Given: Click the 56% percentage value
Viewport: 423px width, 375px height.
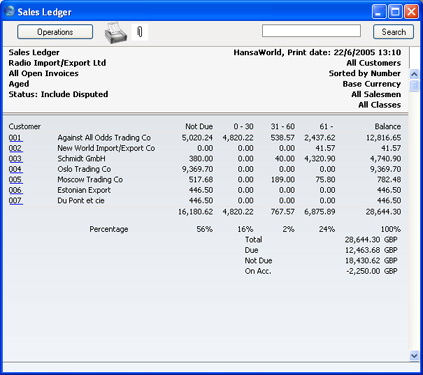Looking at the screenshot, I should click(x=205, y=229).
